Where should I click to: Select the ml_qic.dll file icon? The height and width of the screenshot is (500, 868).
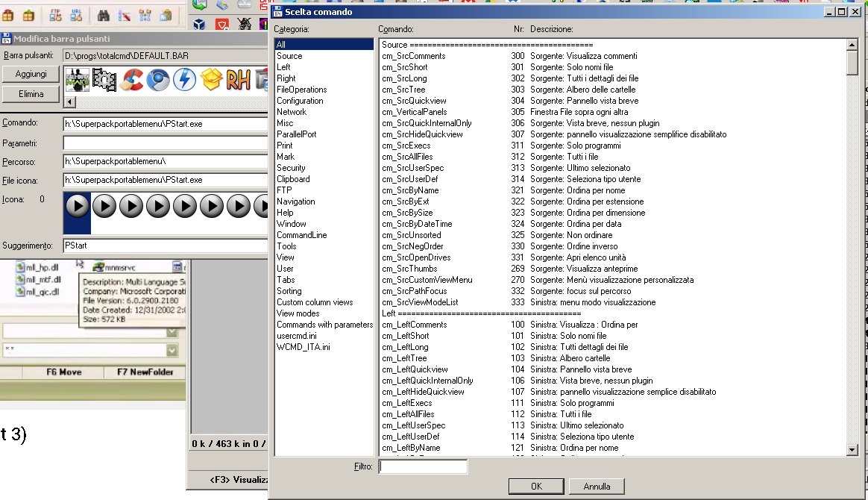20,292
